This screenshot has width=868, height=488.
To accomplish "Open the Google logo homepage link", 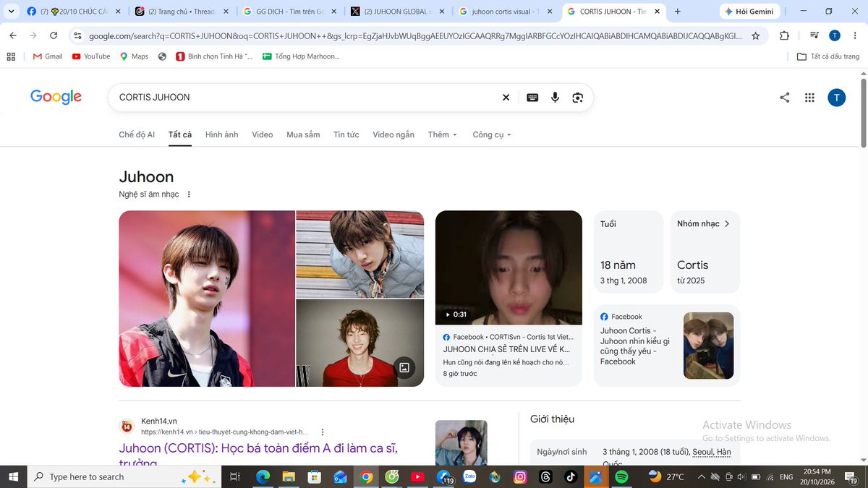I will click(56, 97).
